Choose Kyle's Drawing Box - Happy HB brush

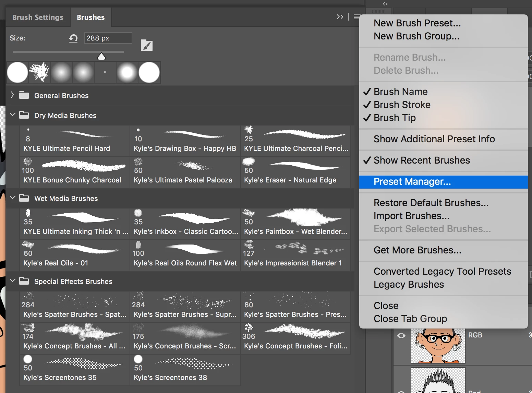click(x=185, y=141)
